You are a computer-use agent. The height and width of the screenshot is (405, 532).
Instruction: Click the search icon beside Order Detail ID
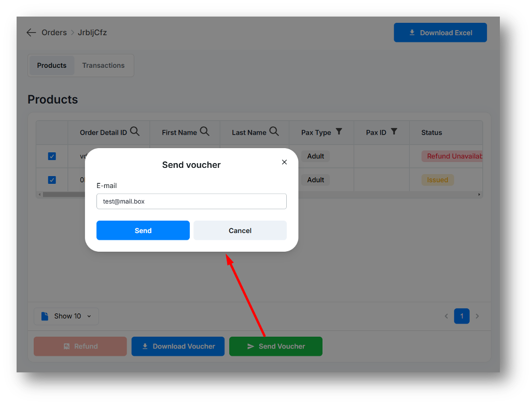pos(135,132)
